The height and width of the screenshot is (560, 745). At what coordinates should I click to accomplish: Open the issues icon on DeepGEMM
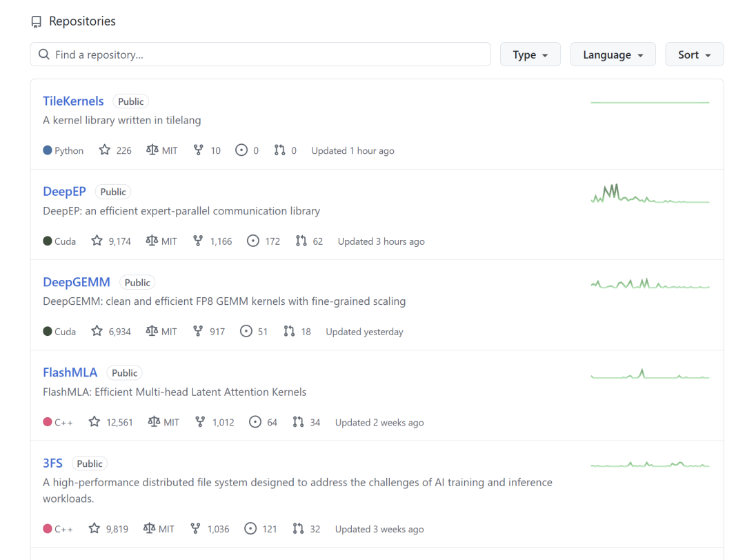pyautogui.click(x=246, y=332)
